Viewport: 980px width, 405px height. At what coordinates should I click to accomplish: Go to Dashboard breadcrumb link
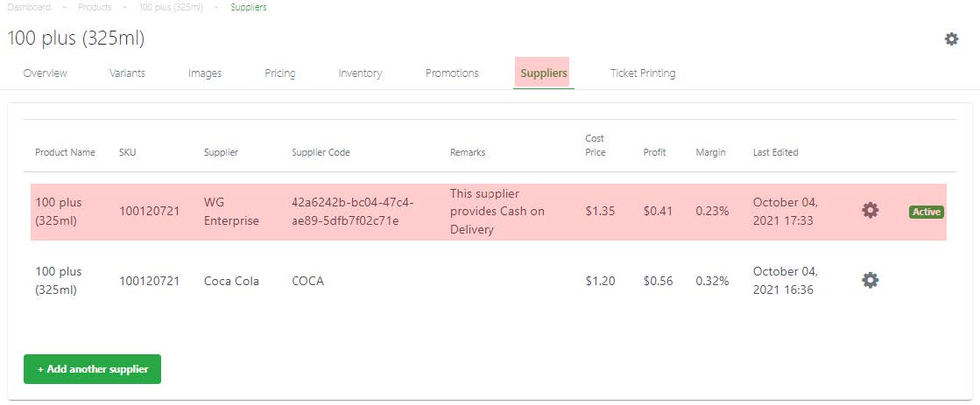[29, 8]
